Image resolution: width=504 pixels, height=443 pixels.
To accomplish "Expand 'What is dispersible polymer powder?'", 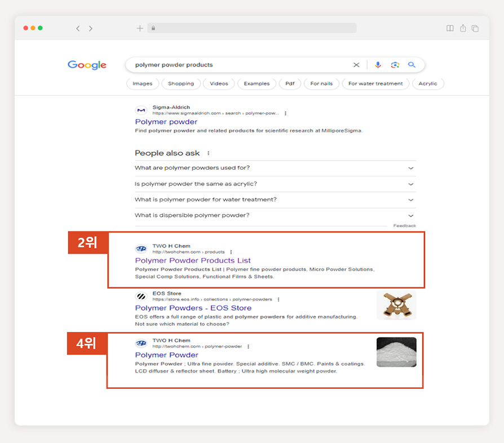I will pos(275,215).
